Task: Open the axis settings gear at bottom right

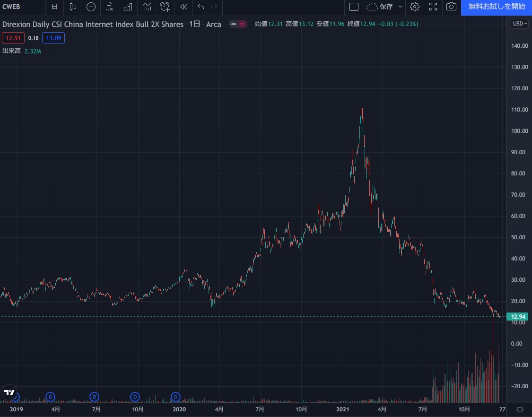Action: pos(519,409)
